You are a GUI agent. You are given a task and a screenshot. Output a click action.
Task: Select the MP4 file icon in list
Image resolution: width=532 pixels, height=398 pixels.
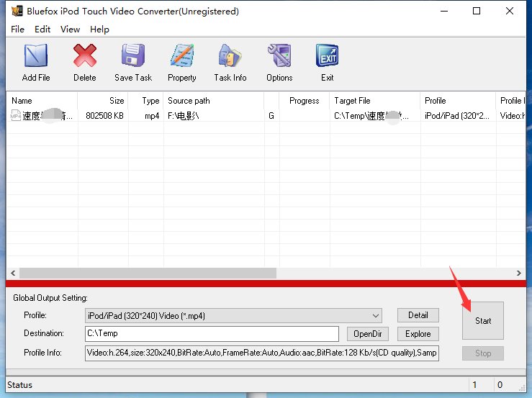pos(16,115)
